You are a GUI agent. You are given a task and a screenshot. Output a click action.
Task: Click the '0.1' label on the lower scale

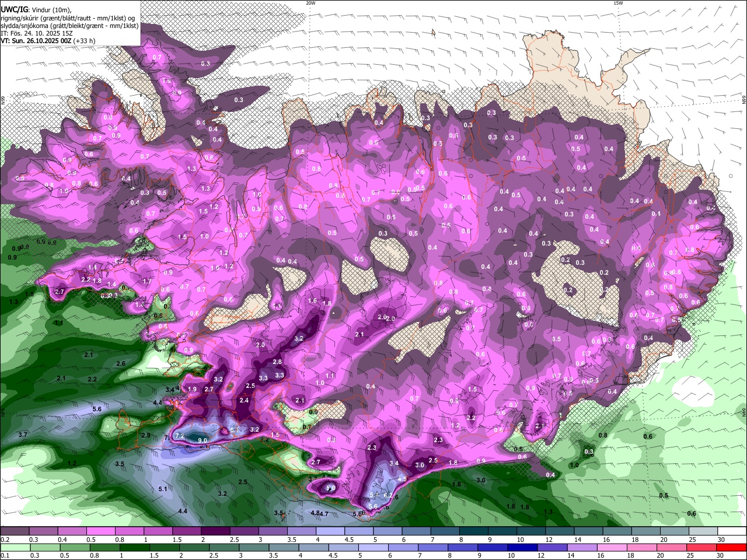coord(5,556)
